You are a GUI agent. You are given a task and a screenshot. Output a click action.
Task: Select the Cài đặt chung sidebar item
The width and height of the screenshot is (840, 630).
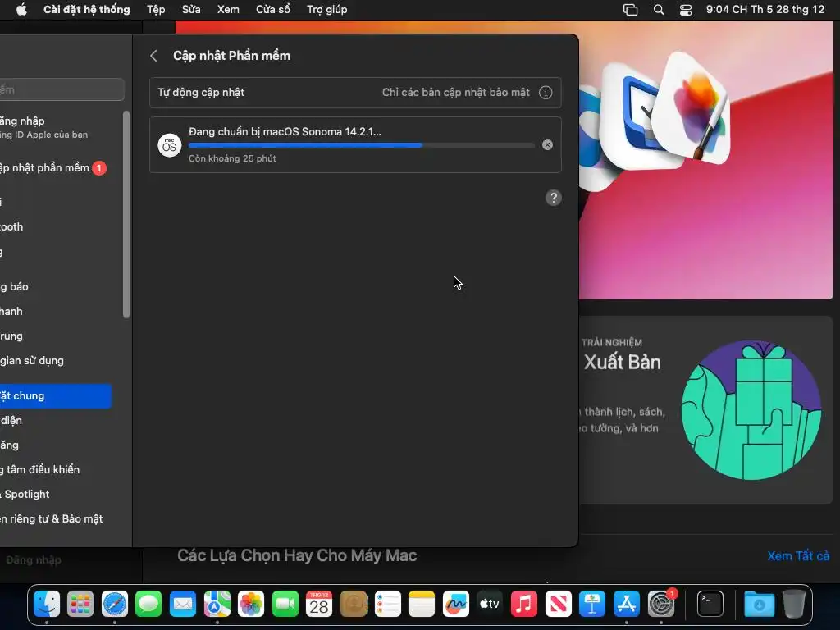56,396
